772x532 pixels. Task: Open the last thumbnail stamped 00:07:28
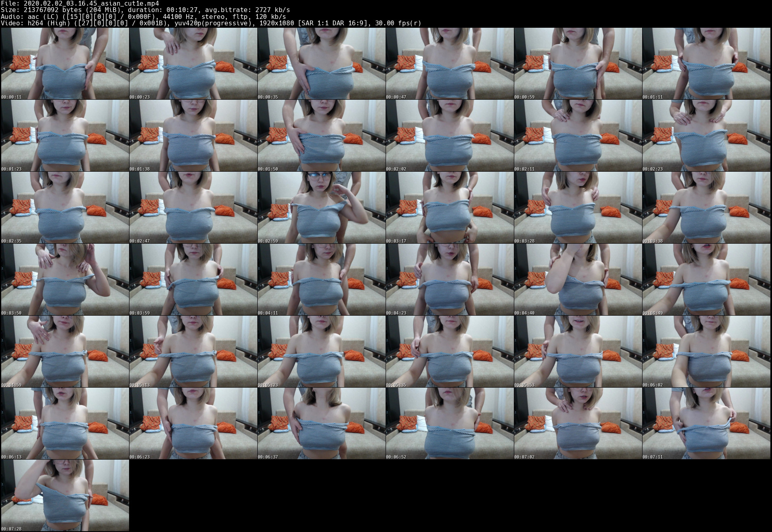tap(65, 495)
